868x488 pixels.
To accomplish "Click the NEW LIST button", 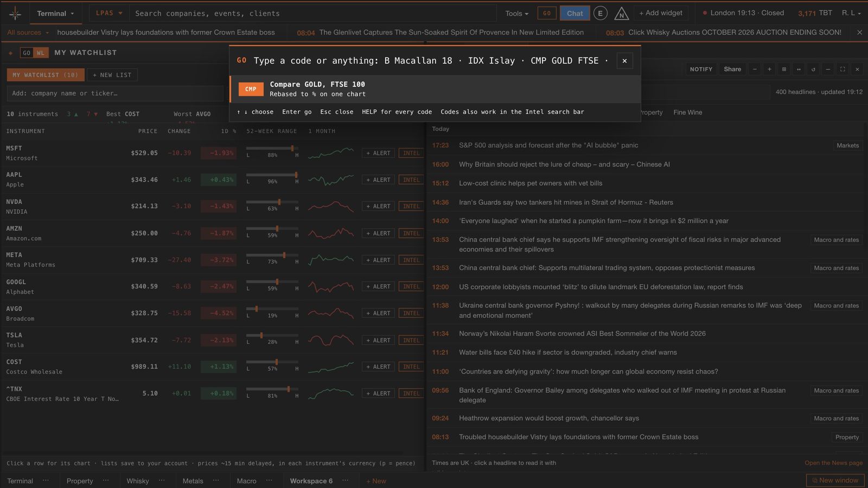I will coord(112,75).
